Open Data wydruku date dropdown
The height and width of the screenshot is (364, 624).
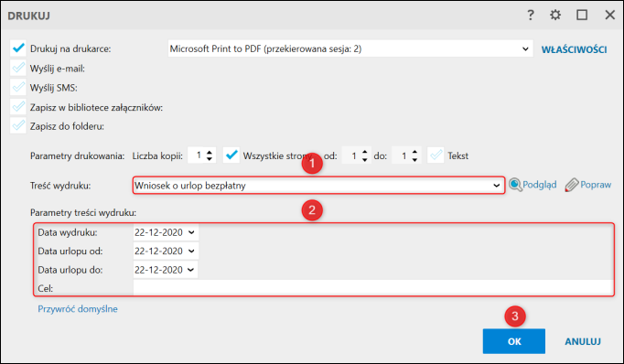(191, 232)
